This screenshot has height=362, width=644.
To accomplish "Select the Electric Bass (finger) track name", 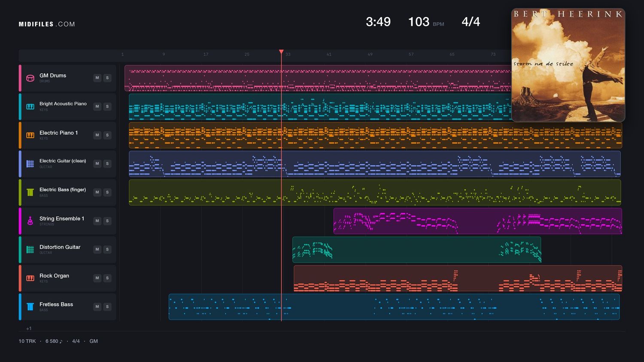I will [x=63, y=190].
